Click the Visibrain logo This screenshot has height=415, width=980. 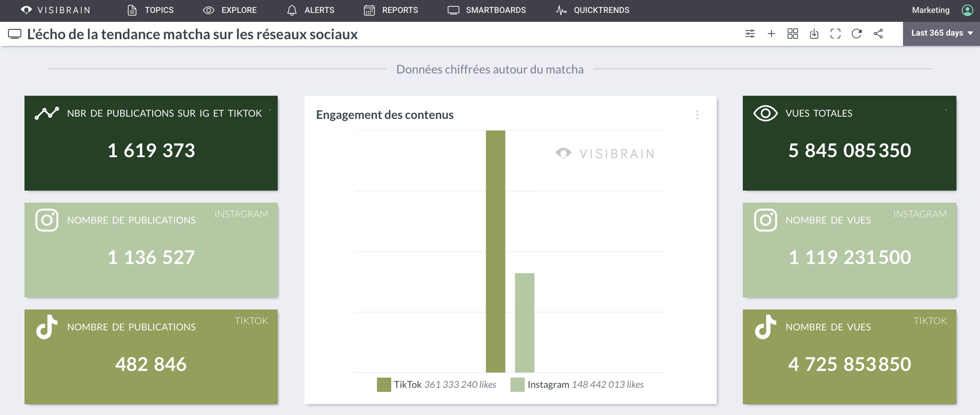coord(56,10)
